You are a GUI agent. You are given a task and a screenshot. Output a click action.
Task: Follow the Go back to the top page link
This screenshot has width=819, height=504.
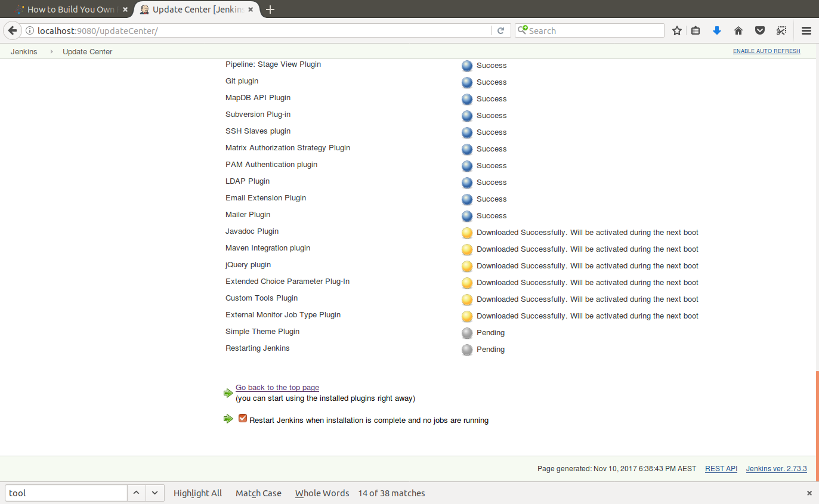277,387
